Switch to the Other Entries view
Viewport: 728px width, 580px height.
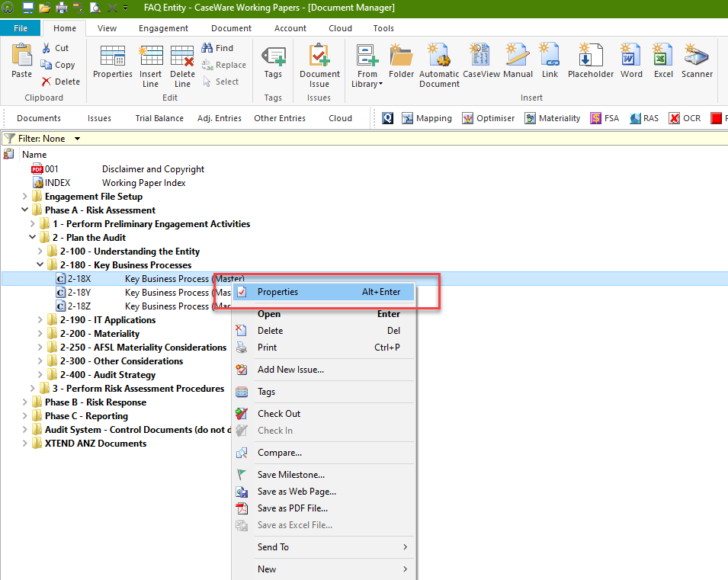pyautogui.click(x=280, y=118)
